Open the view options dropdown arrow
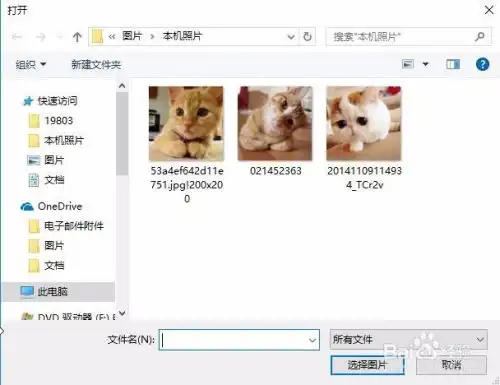This screenshot has height=385, width=500. point(426,64)
